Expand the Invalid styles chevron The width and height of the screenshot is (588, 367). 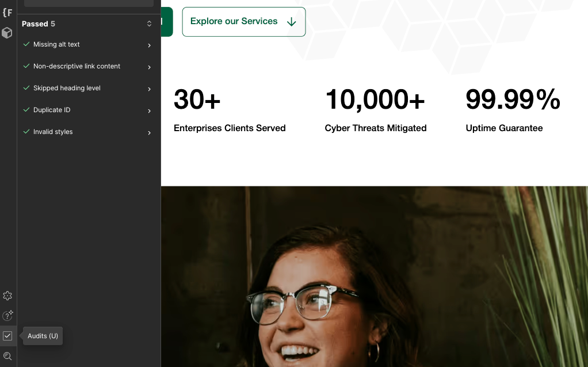point(149,133)
